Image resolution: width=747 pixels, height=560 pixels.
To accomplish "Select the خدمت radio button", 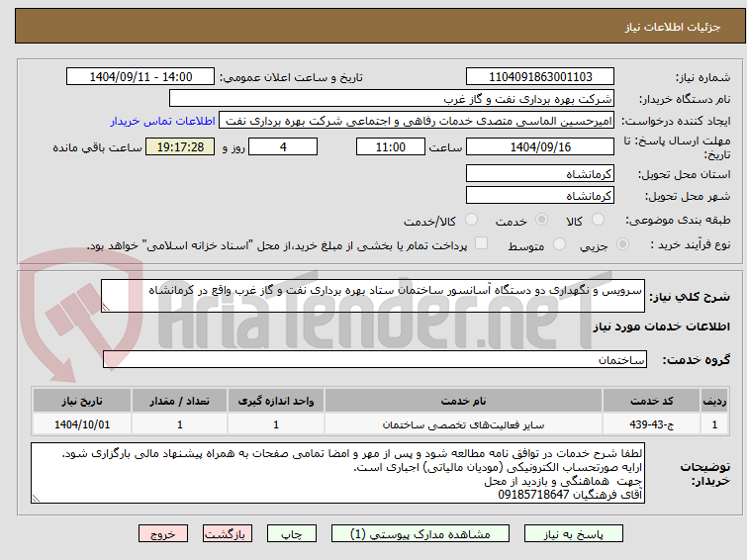I will (541, 220).
